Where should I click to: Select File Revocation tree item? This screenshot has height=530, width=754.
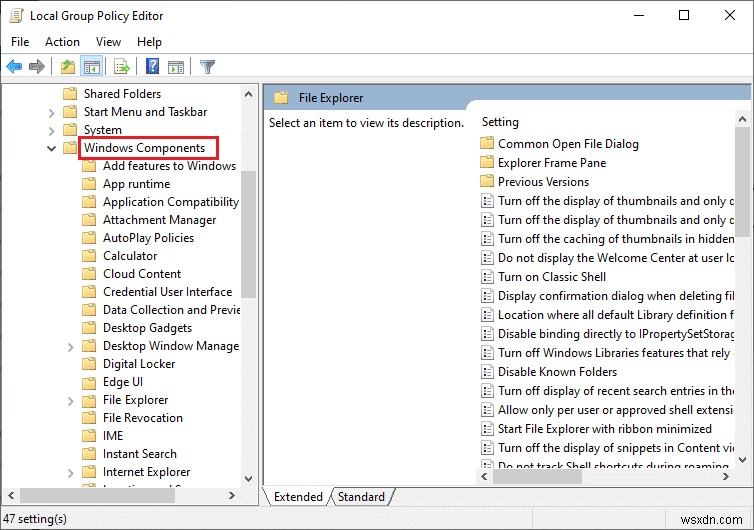[x=143, y=417]
